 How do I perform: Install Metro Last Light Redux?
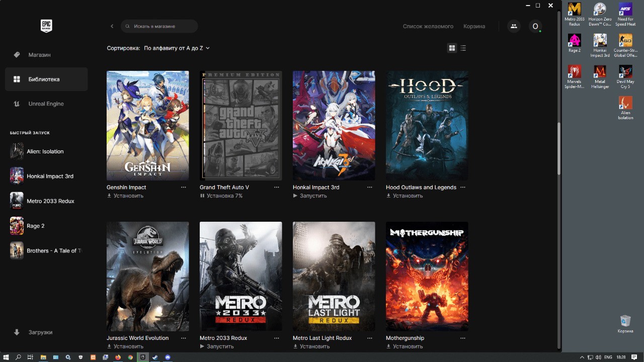click(311, 346)
